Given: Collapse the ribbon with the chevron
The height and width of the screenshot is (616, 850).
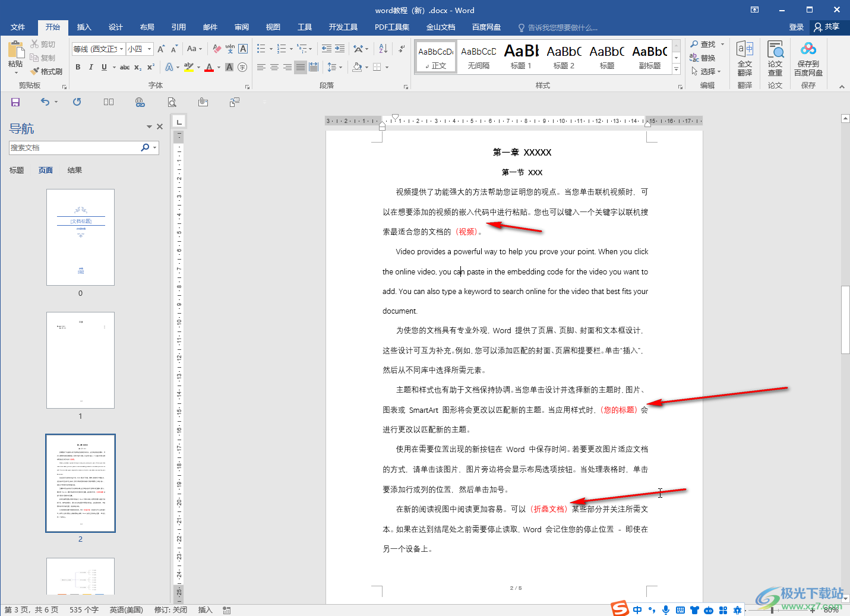Looking at the screenshot, I should [842, 87].
